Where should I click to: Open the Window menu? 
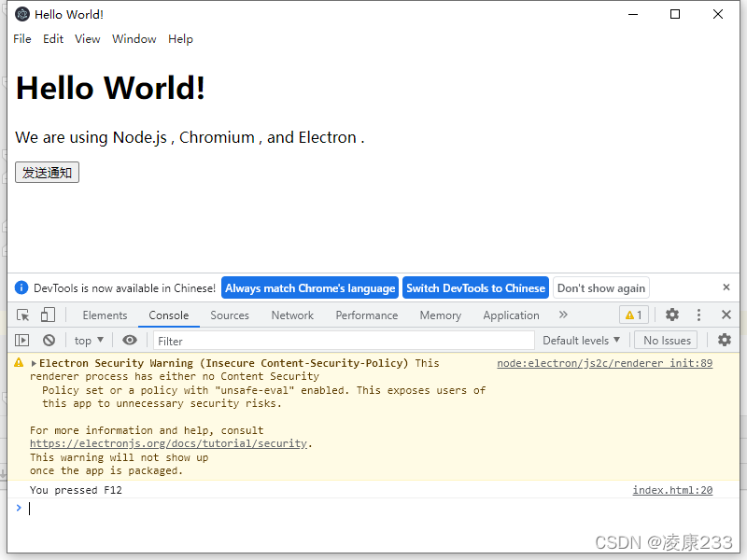click(x=134, y=39)
